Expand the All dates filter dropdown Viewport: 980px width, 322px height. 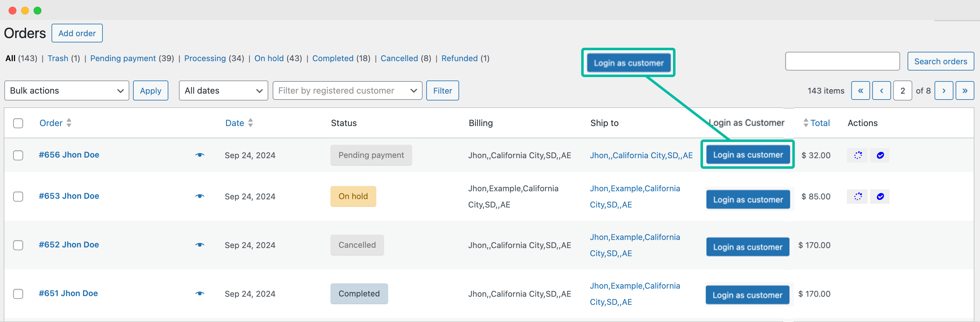click(x=223, y=90)
